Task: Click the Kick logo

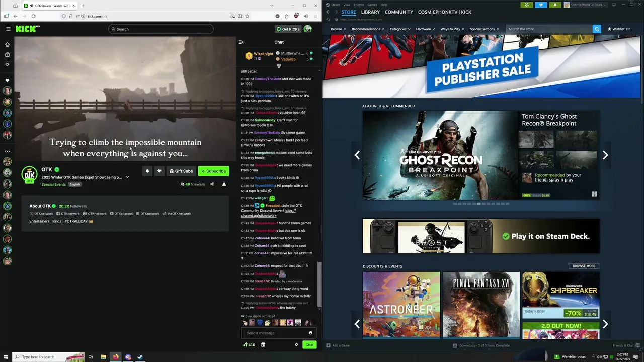Action: pos(28,29)
